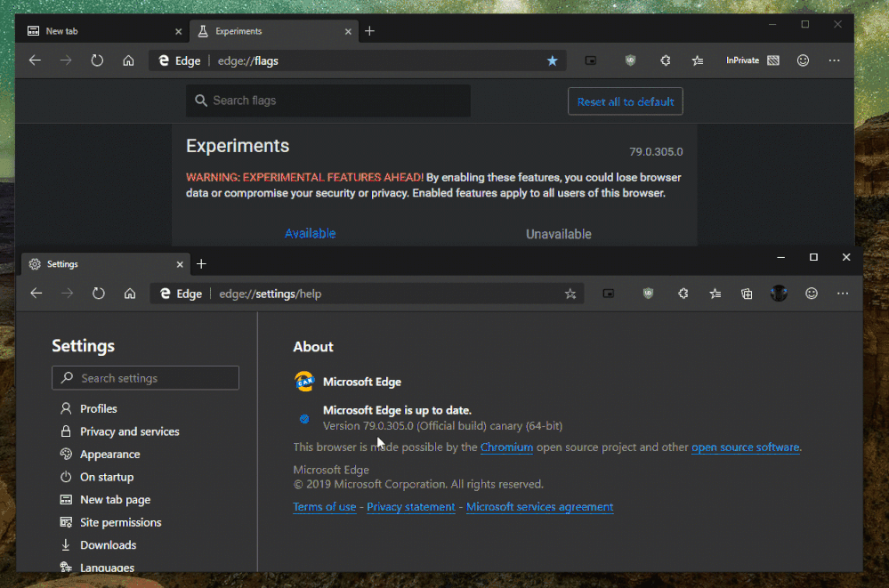Minimize the Settings window
889x588 pixels.
pos(780,257)
